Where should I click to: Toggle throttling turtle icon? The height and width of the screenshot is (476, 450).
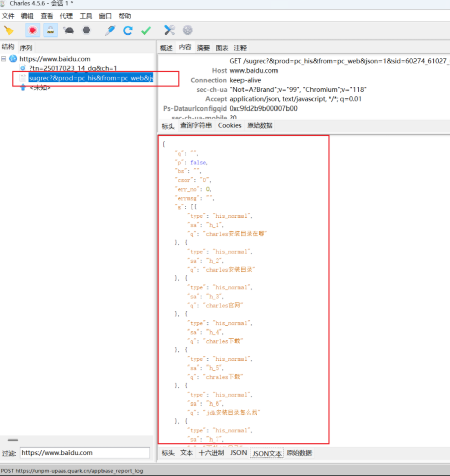coord(68,30)
